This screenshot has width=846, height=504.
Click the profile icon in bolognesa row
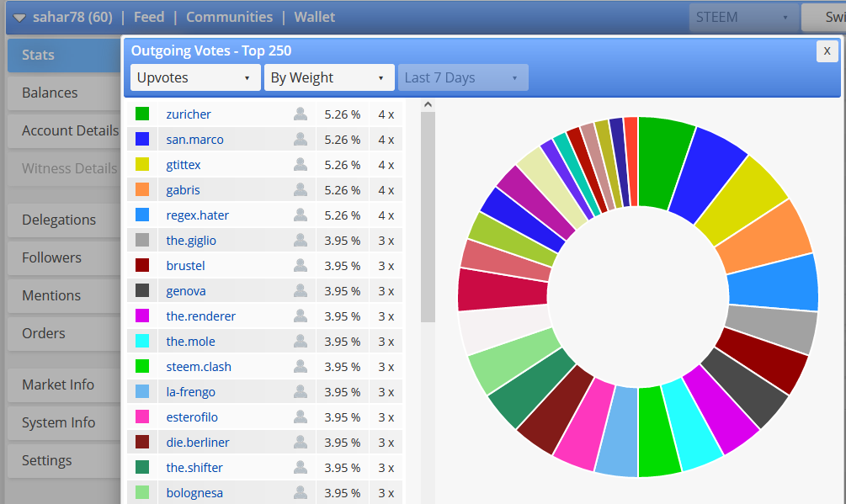click(301, 493)
